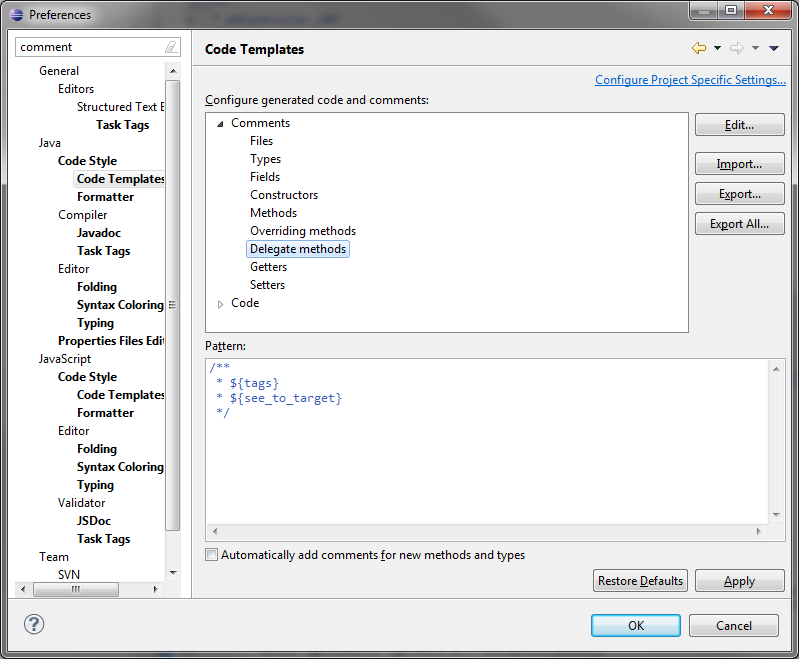Click the Edit... button
Viewport: 799px width, 659px height.
pos(739,125)
